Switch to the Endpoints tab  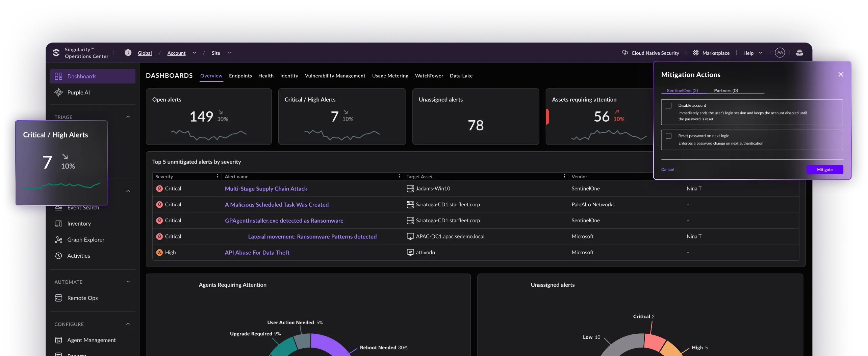[x=240, y=76]
